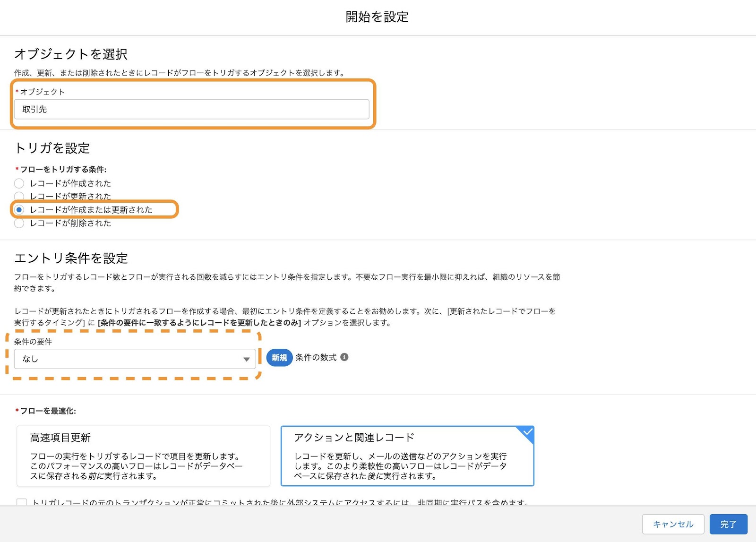Enable the 非同期に実行パス checkbox

pos(21,502)
